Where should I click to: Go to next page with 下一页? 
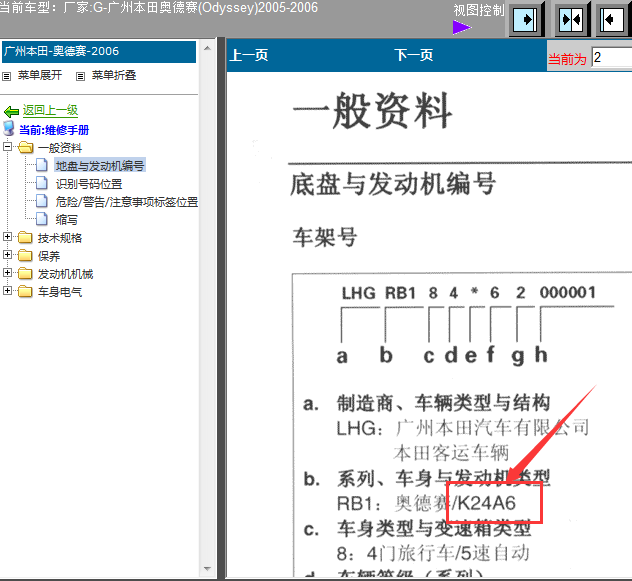click(414, 55)
